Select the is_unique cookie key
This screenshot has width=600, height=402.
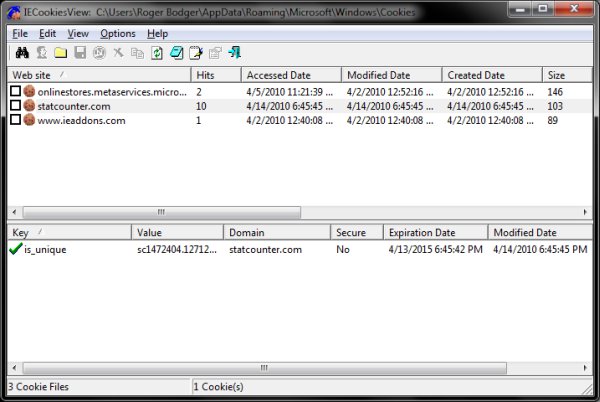pyautogui.click(x=45, y=249)
